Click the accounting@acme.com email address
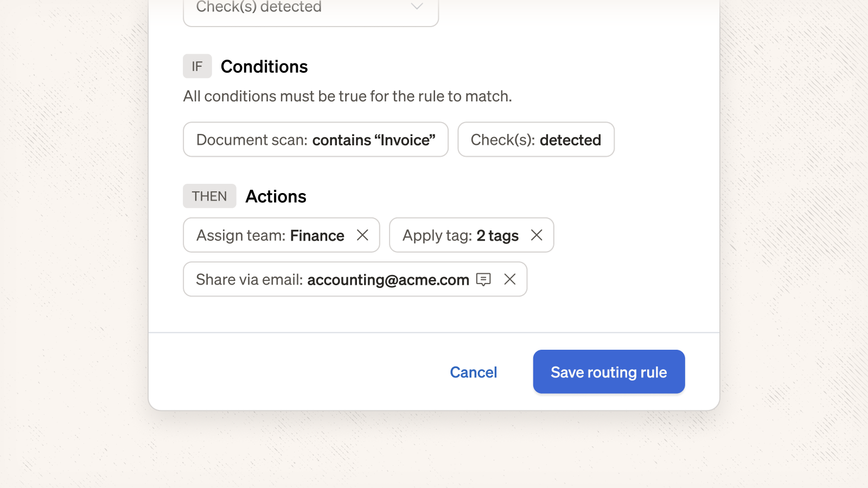The width and height of the screenshot is (868, 488). tap(388, 280)
